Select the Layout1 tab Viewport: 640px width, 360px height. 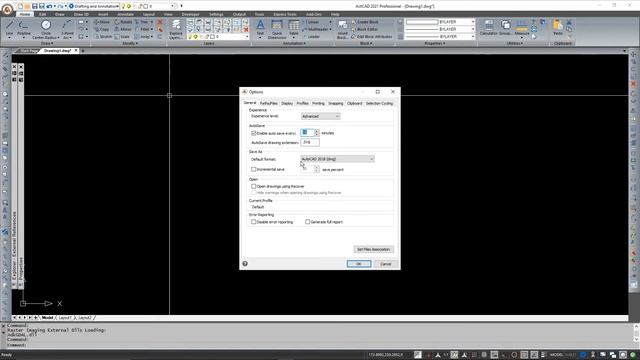(65, 318)
